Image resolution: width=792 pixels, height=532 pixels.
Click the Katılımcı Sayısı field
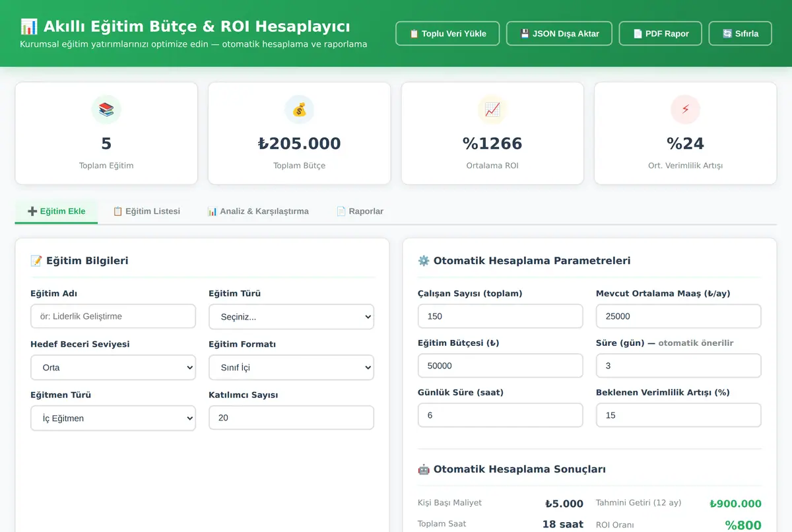click(x=291, y=418)
